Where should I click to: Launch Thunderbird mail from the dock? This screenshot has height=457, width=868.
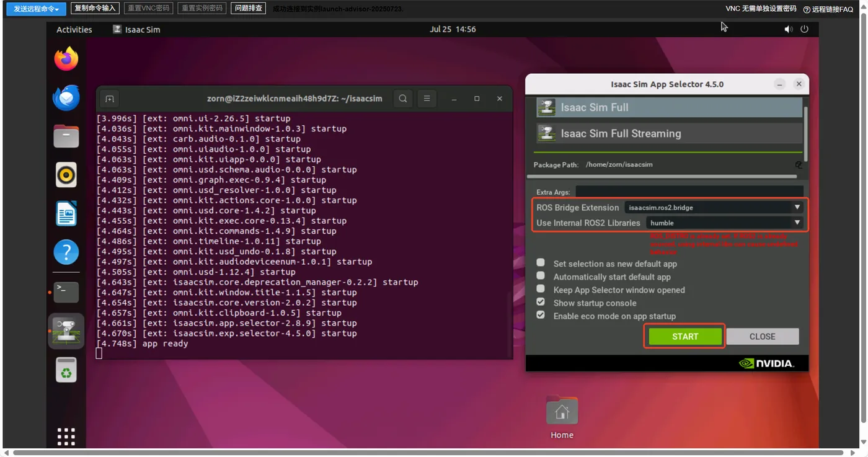pyautogui.click(x=66, y=98)
